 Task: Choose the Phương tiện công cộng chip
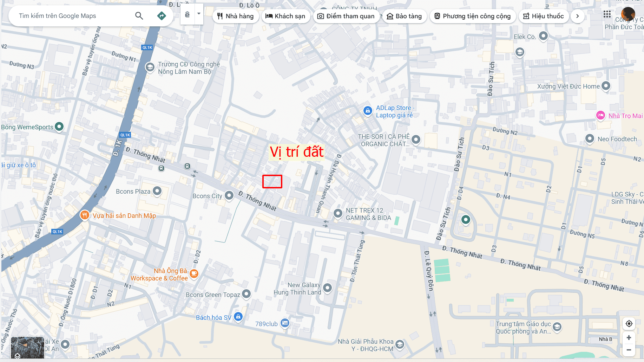pos(473,16)
